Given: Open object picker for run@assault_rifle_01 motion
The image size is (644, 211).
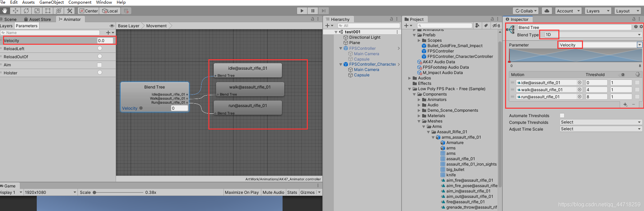Looking at the screenshot, I should tap(580, 97).
